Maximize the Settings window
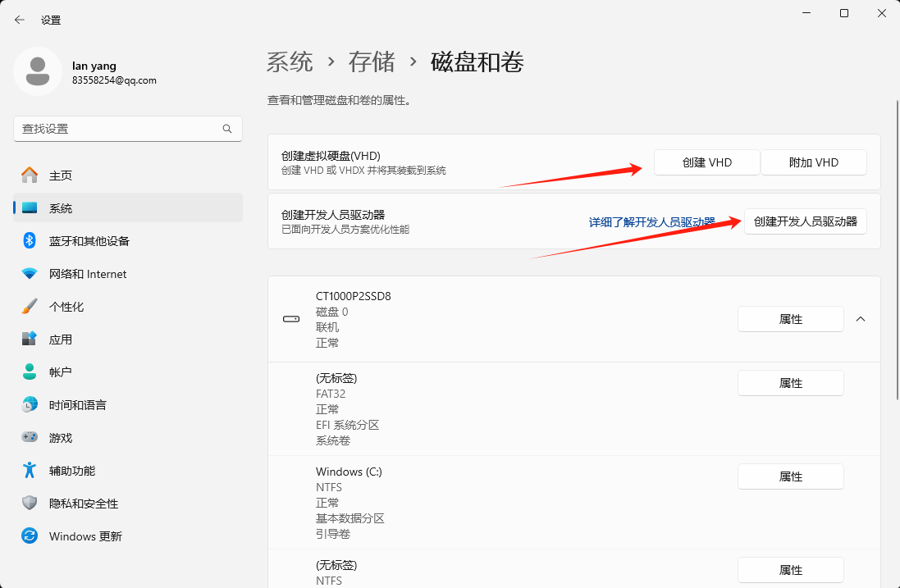900x588 pixels. pyautogui.click(x=843, y=13)
